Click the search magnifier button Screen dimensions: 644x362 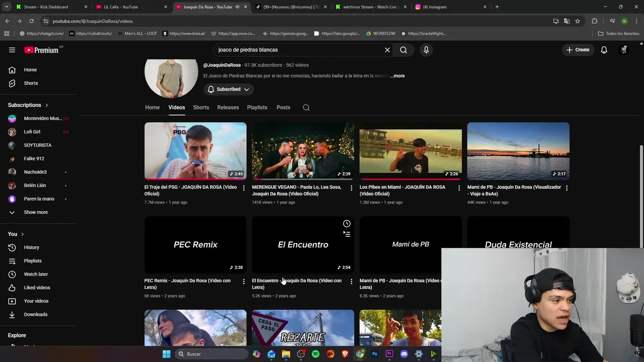(404, 50)
